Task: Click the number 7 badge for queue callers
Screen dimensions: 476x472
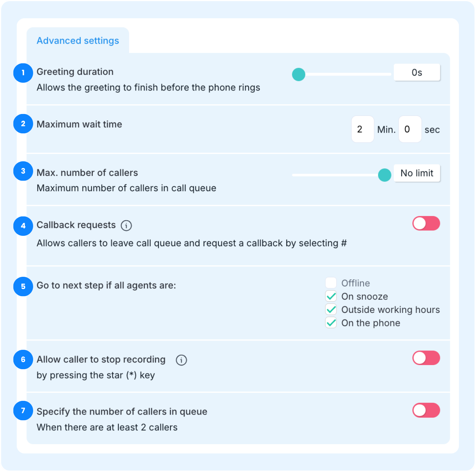Action: [23, 411]
